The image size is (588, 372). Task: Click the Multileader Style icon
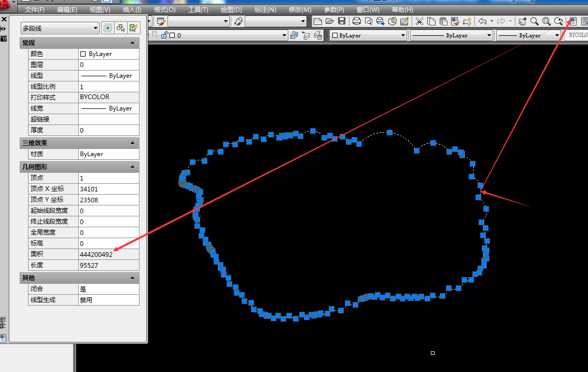pyautogui.click(x=239, y=21)
